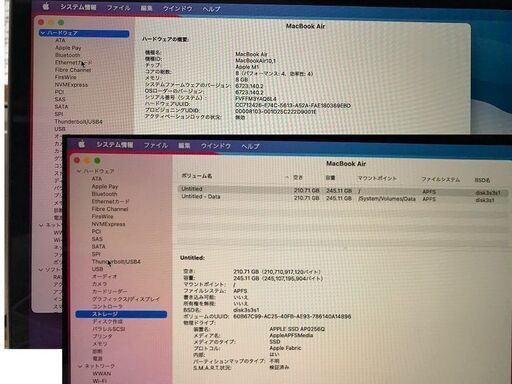Select Ethernetカード in top window sidebar
This screenshot has height=384, width=512.
[x=73, y=62]
